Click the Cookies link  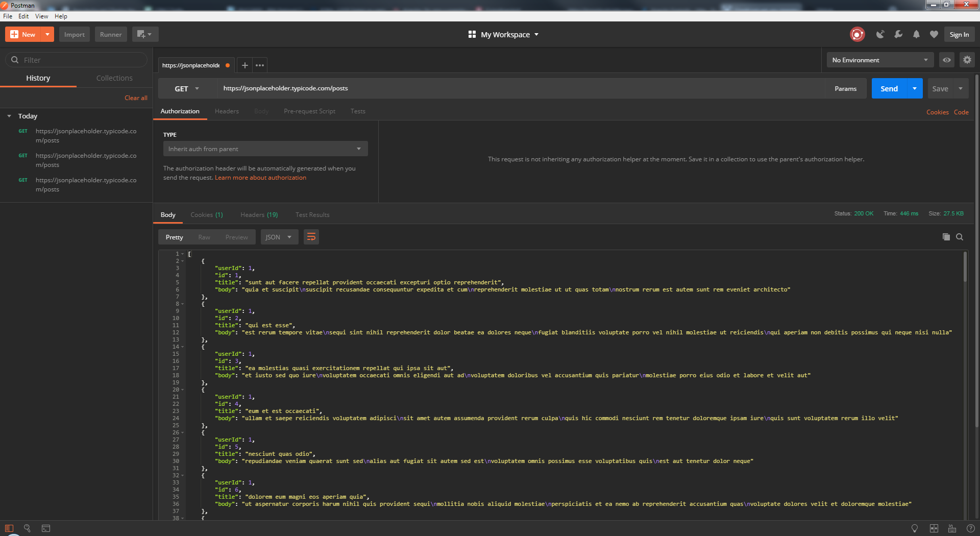tap(938, 112)
